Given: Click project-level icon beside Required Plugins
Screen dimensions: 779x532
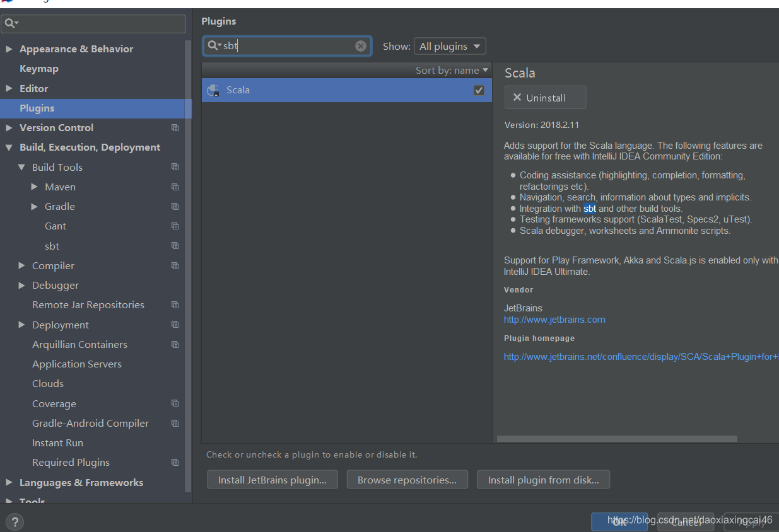Looking at the screenshot, I should pos(175,463).
